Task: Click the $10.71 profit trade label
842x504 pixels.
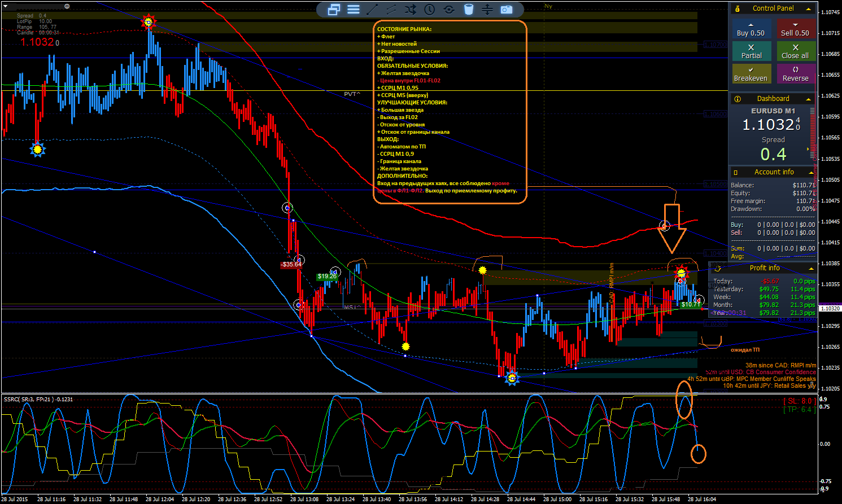Action: 691,304
